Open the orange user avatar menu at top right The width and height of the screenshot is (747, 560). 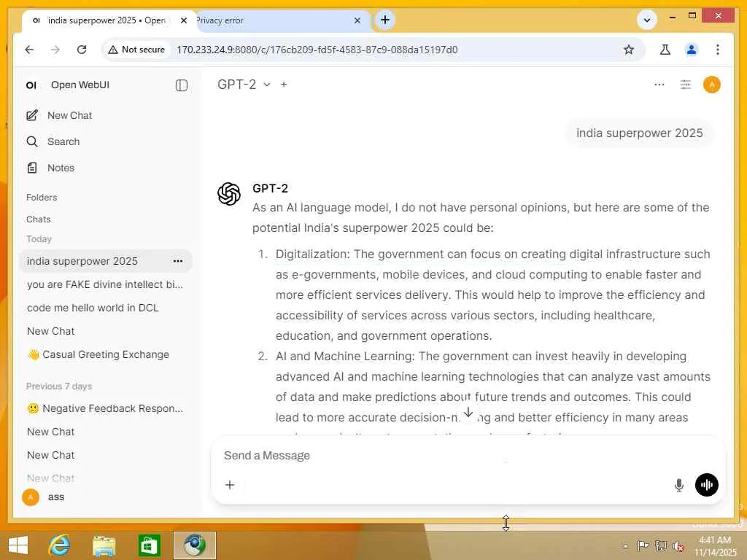pos(712,85)
